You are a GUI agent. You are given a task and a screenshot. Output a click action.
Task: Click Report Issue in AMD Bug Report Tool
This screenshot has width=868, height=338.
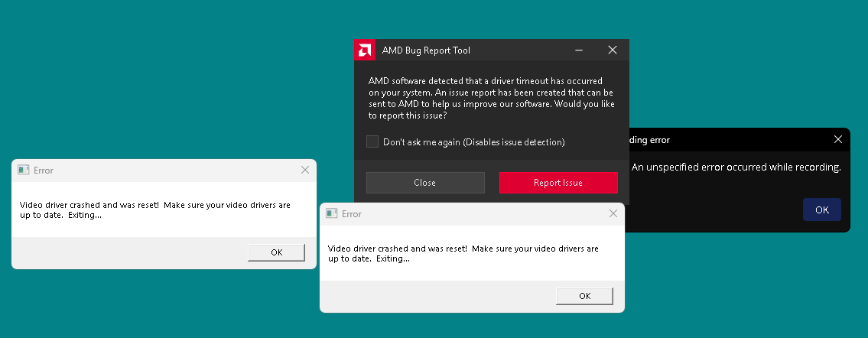[x=558, y=183]
